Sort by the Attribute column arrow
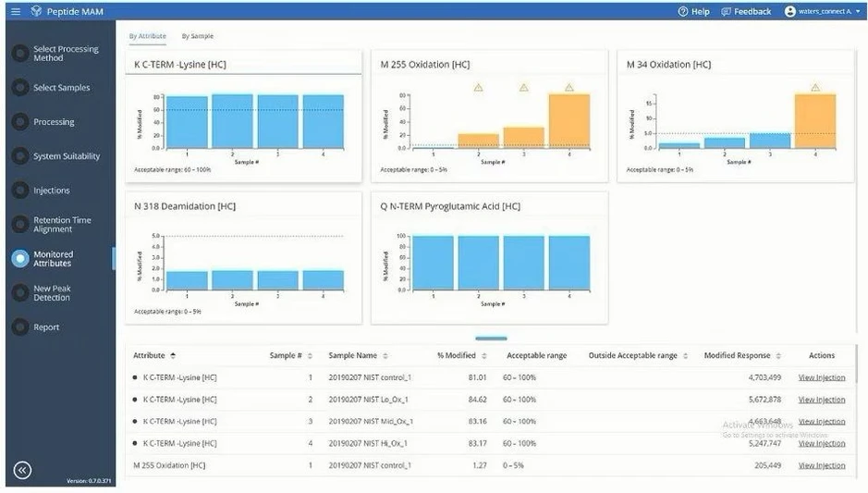The width and height of the screenshot is (868, 493). [173, 355]
